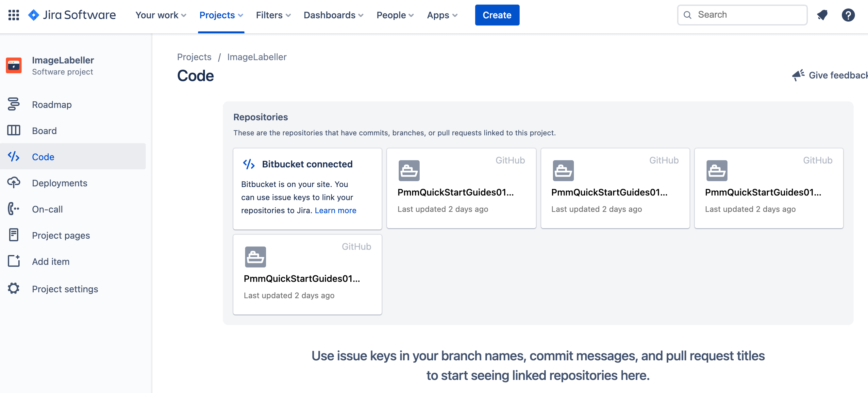Click the ImageLabeller project breadcrumb
The width and height of the screenshot is (868, 393).
[x=257, y=57]
